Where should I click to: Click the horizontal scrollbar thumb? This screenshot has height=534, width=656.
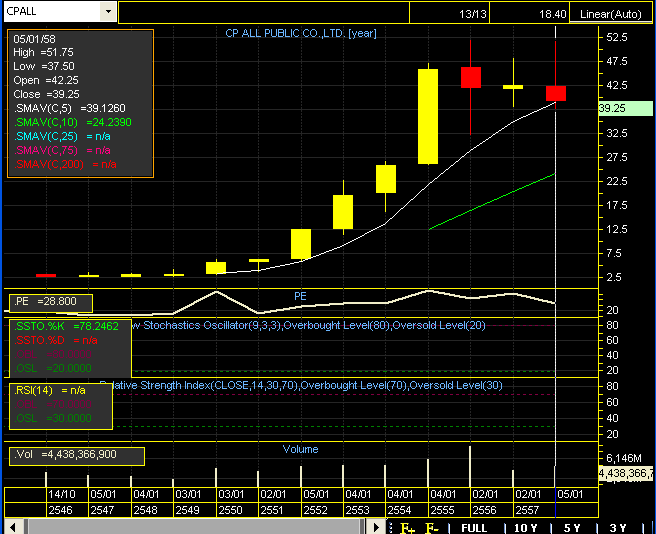tap(195, 527)
